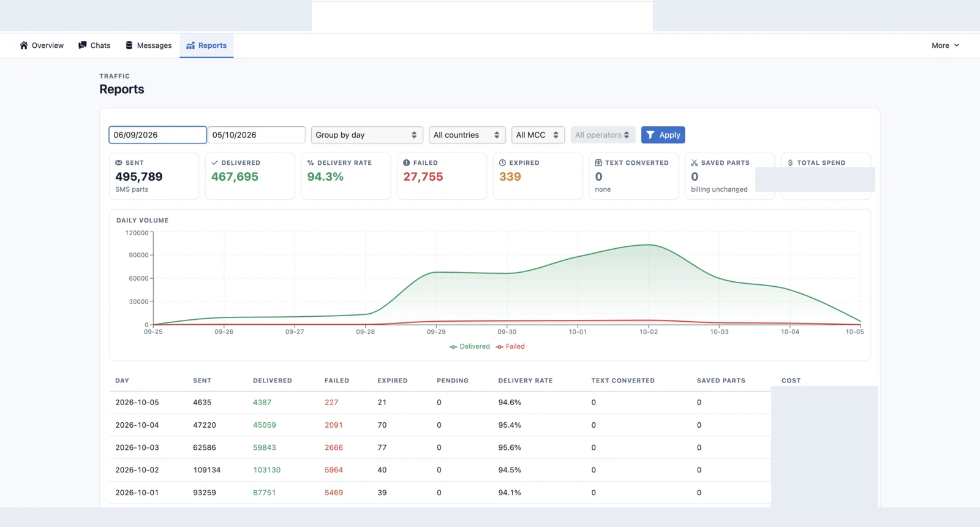Click the sent total 495,789
This screenshot has width=980, height=527.
[x=139, y=176]
